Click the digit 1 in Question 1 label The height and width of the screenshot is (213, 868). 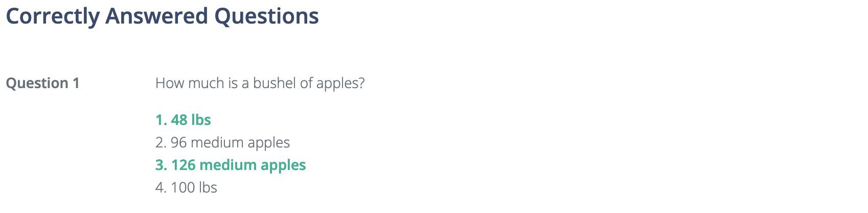[x=76, y=83]
